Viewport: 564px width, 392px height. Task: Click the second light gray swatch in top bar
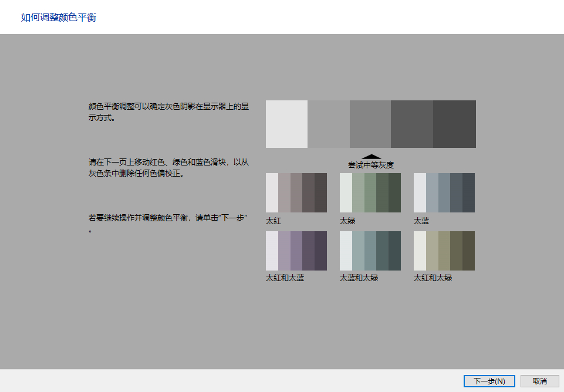click(329, 124)
